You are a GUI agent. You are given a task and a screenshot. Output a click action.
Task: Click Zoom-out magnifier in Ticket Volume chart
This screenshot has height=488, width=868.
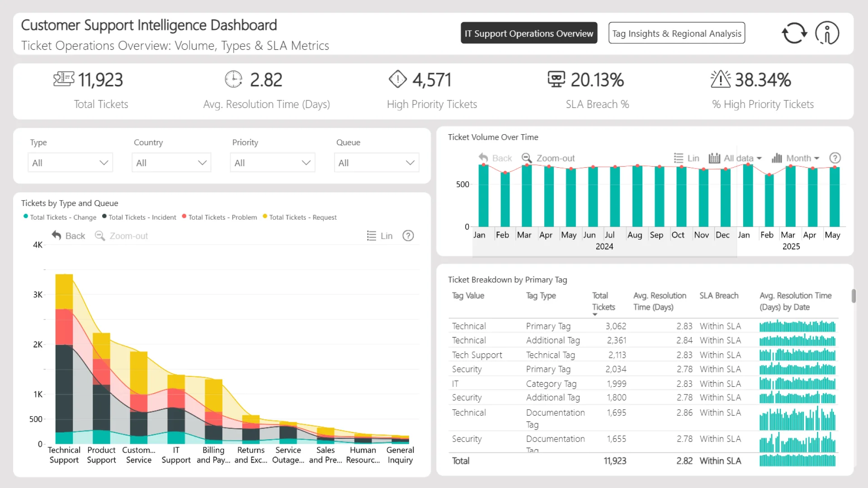pos(527,158)
